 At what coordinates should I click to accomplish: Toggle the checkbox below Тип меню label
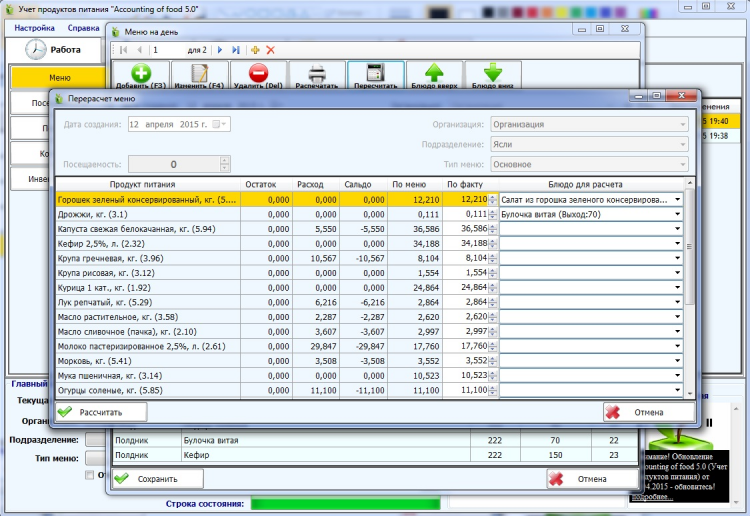pos(91,475)
